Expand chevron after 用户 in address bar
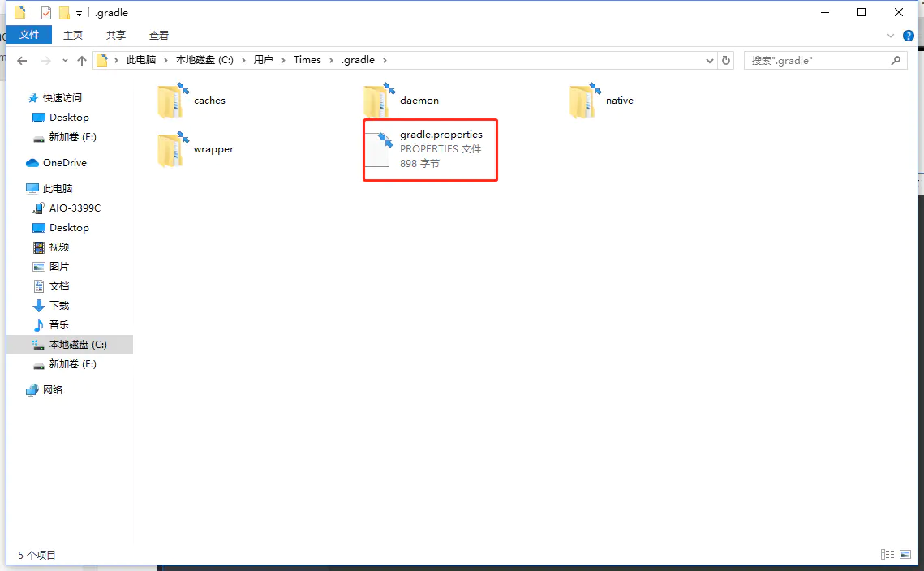 click(x=283, y=60)
